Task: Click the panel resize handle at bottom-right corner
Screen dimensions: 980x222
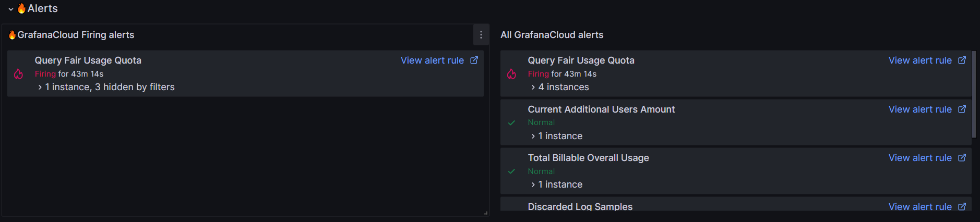Action: [x=486, y=213]
